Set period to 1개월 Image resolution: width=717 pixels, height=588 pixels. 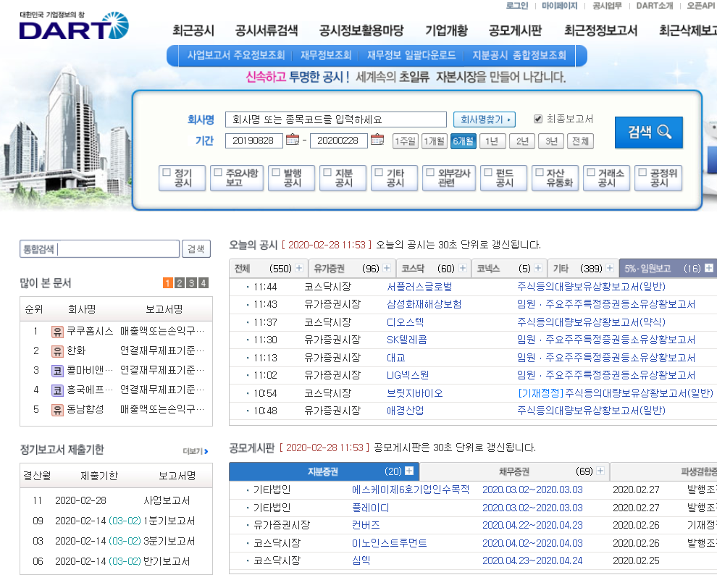tap(434, 140)
